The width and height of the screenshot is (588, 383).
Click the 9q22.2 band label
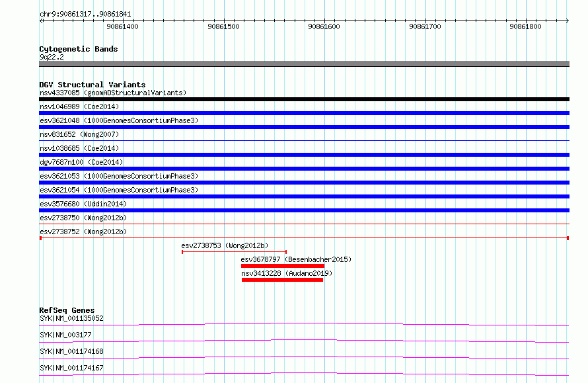[52, 57]
